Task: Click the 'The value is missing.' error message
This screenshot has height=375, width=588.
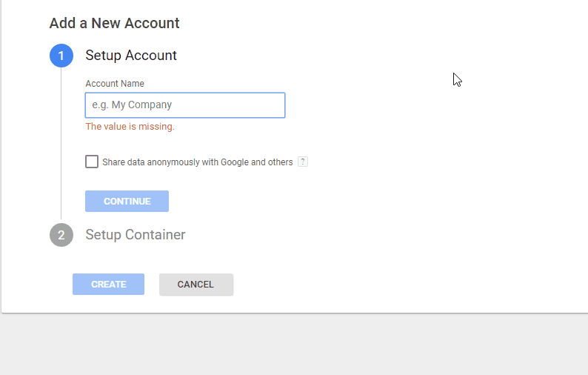Action: 130,127
